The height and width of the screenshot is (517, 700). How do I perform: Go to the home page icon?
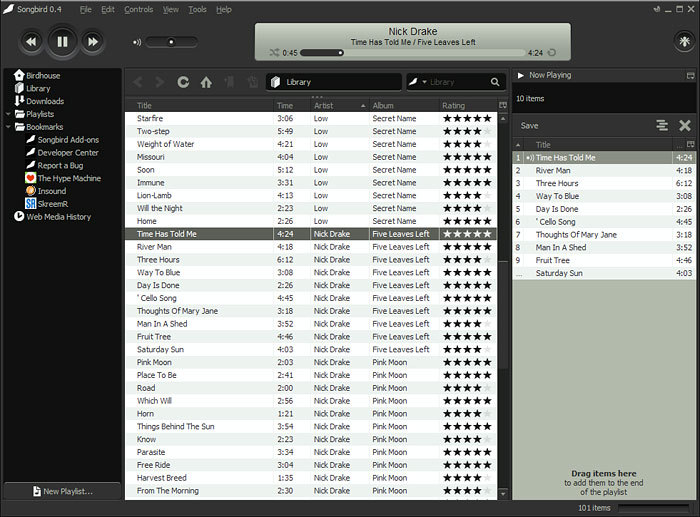tap(206, 82)
